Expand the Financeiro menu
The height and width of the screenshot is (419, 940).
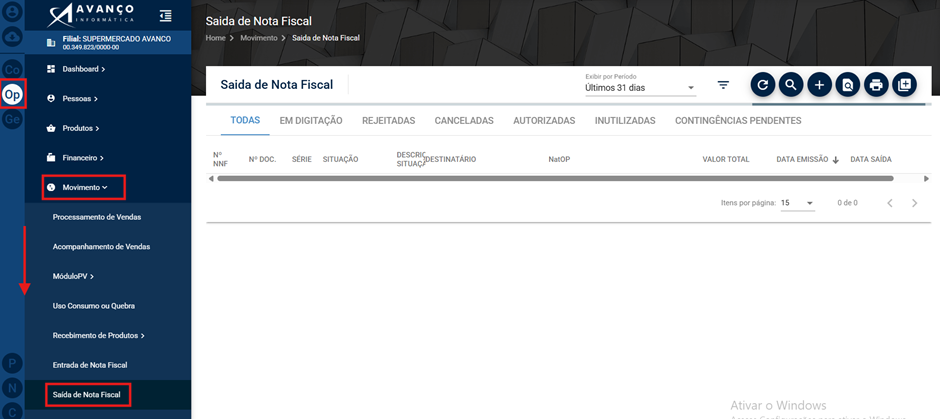tap(75, 158)
